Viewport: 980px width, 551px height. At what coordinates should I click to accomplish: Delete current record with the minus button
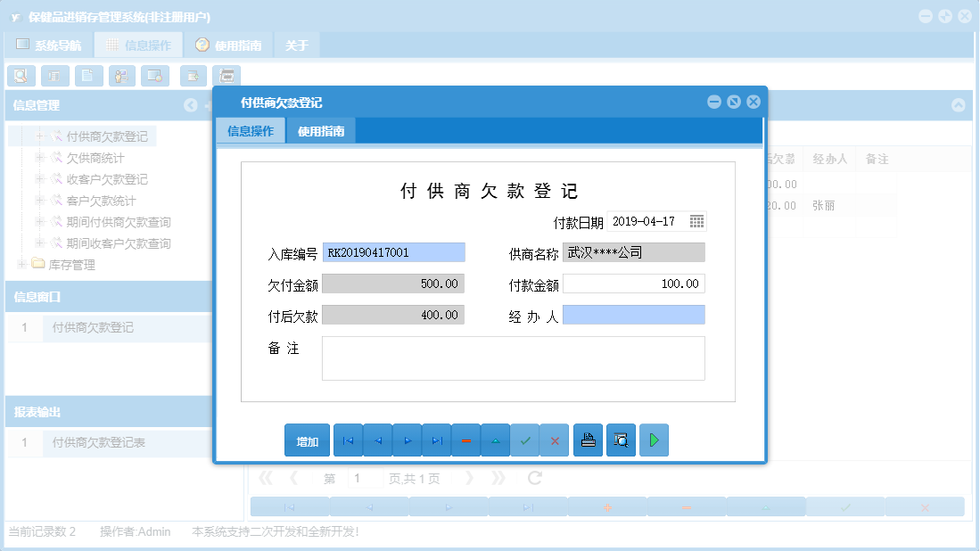point(465,440)
